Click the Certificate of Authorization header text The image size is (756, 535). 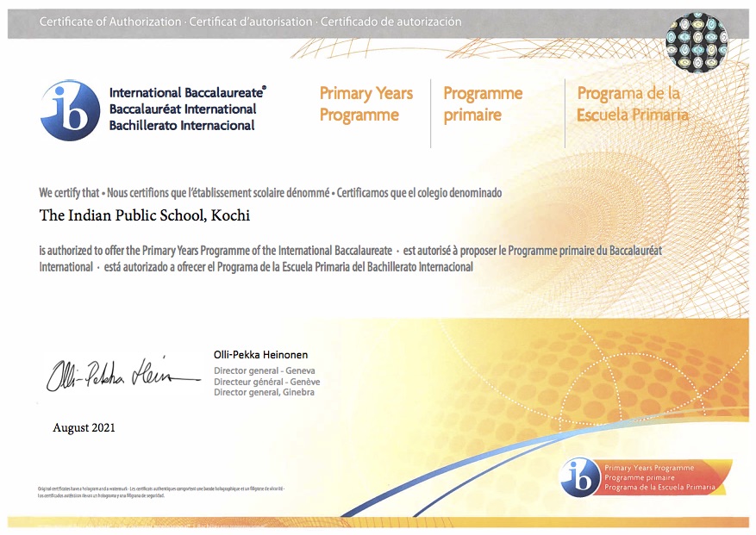[110, 22]
